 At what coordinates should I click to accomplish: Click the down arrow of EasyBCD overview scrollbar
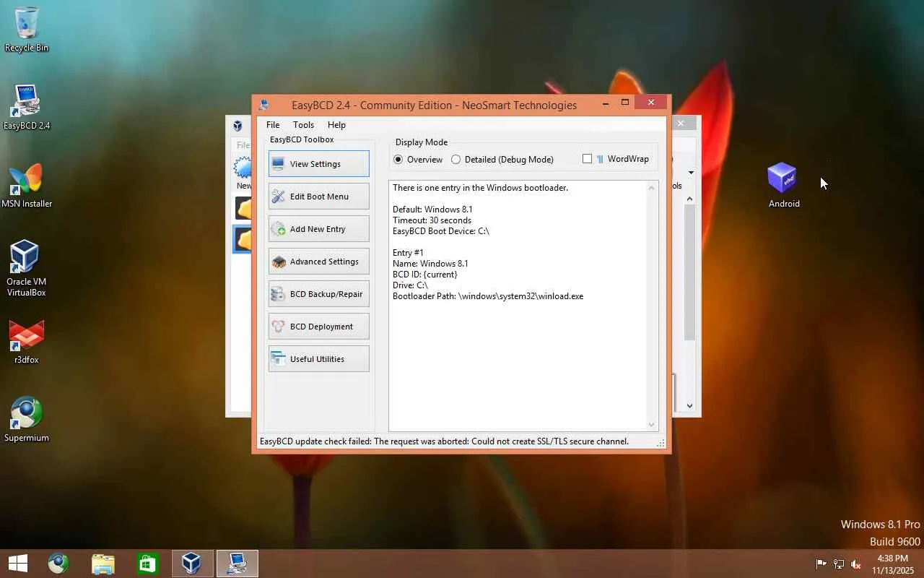click(x=652, y=425)
